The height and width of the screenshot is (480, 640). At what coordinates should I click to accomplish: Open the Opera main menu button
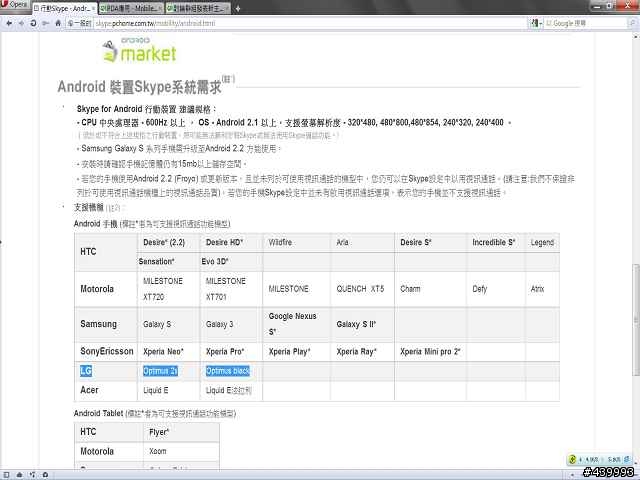(x=15, y=5)
